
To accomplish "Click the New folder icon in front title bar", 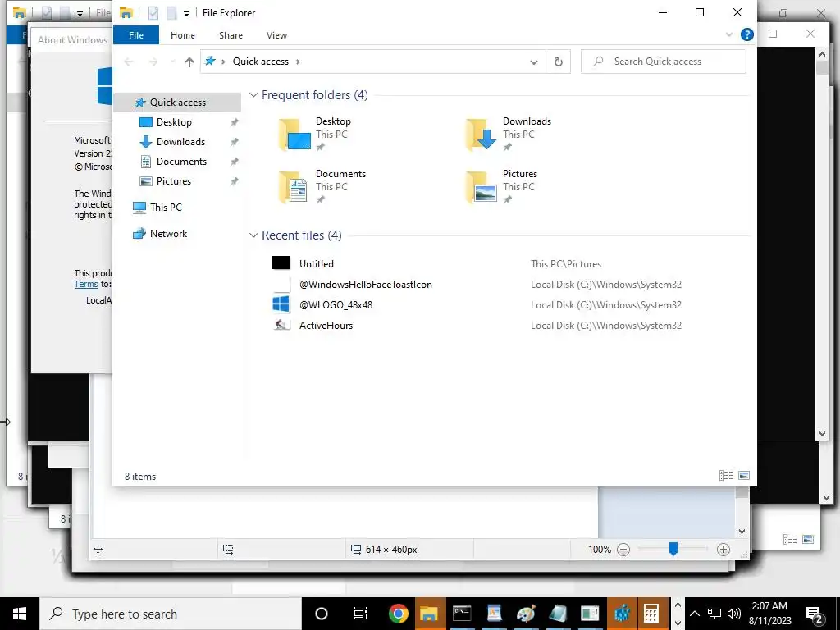I will pos(171,13).
